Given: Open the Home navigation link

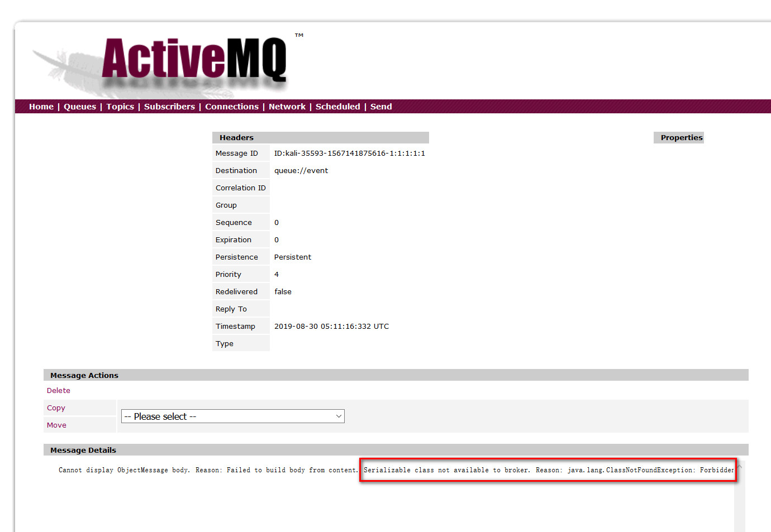Looking at the screenshot, I should pyautogui.click(x=41, y=107).
